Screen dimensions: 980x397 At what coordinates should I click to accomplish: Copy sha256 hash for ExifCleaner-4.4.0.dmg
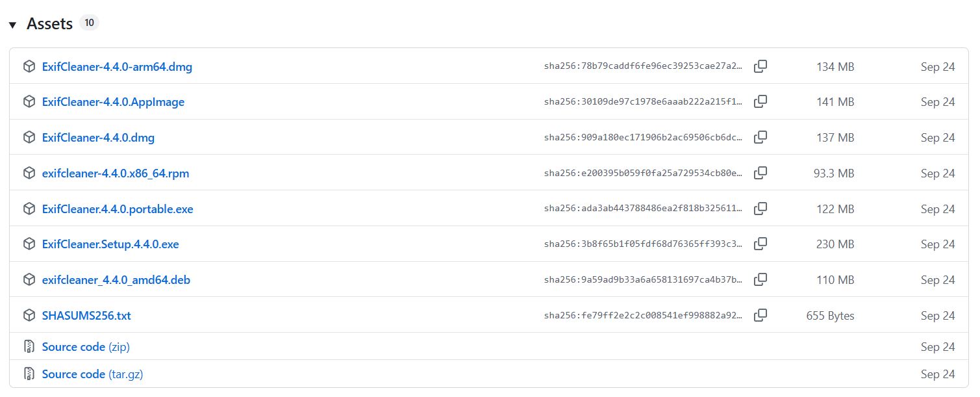(760, 138)
